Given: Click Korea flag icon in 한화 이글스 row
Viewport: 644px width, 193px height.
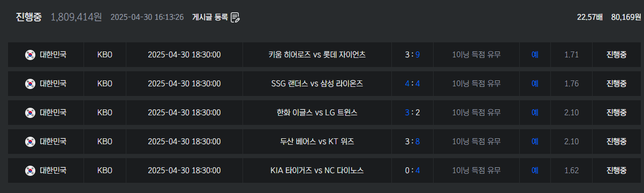Looking at the screenshot, I should point(30,113).
